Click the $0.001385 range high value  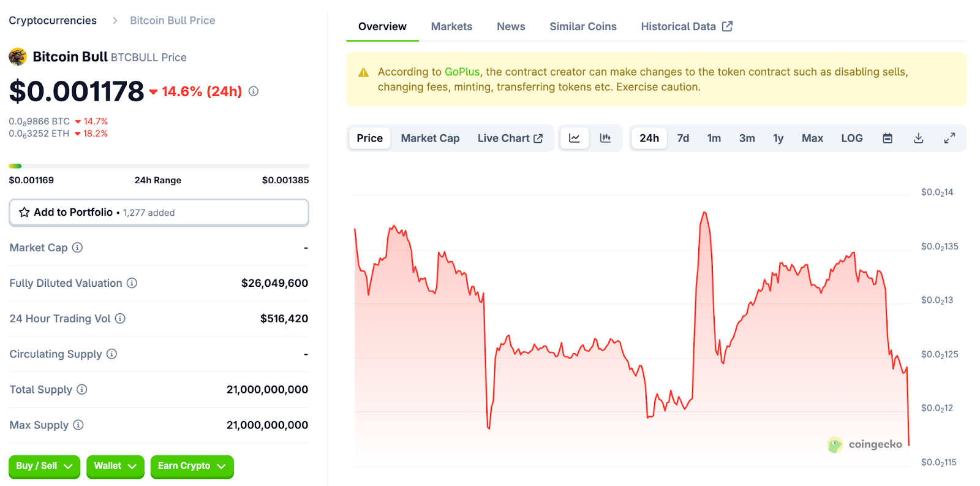285,180
